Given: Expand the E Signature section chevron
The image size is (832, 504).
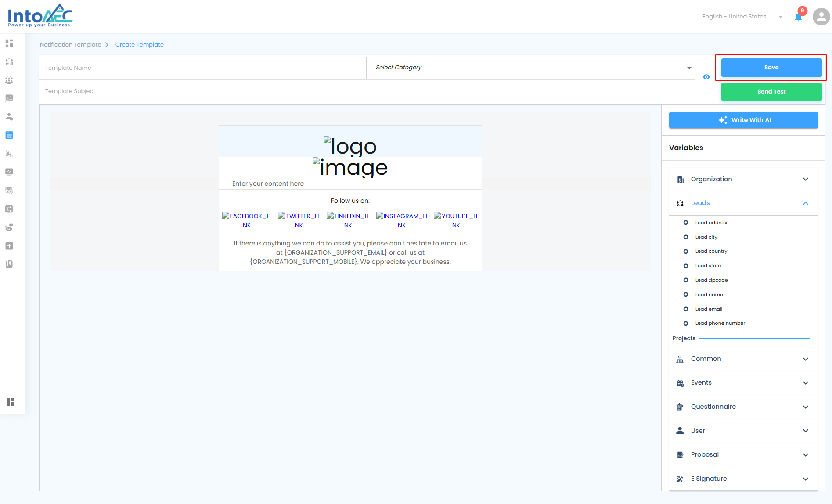Looking at the screenshot, I should point(806,479).
